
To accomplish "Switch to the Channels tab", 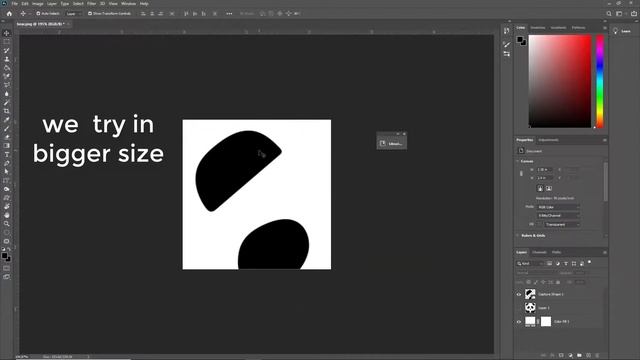I will tap(539, 252).
